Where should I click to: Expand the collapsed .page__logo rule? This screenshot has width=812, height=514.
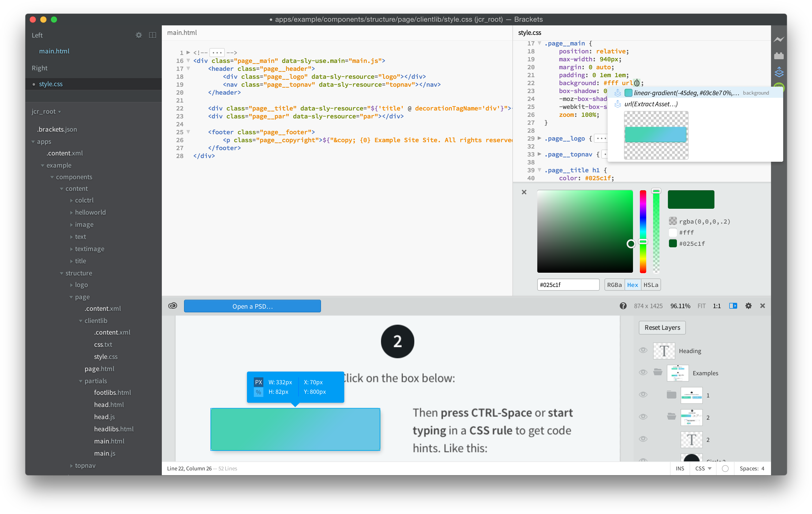(x=540, y=138)
